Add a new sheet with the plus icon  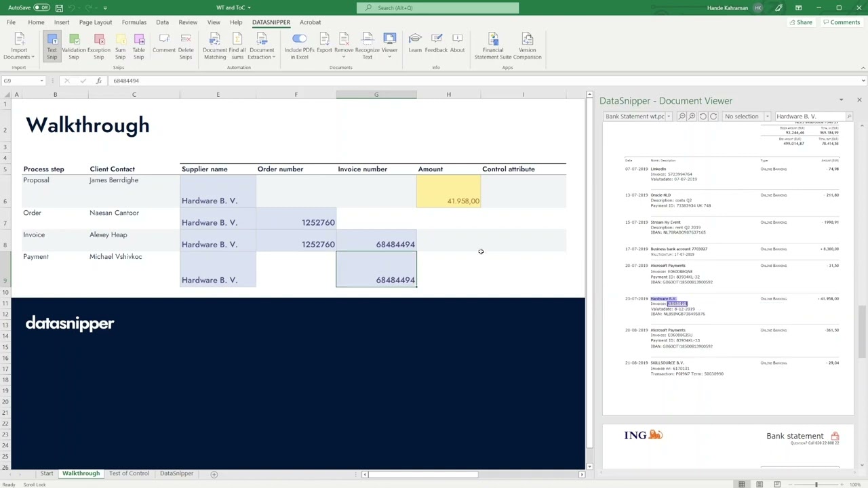coord(214,474)
